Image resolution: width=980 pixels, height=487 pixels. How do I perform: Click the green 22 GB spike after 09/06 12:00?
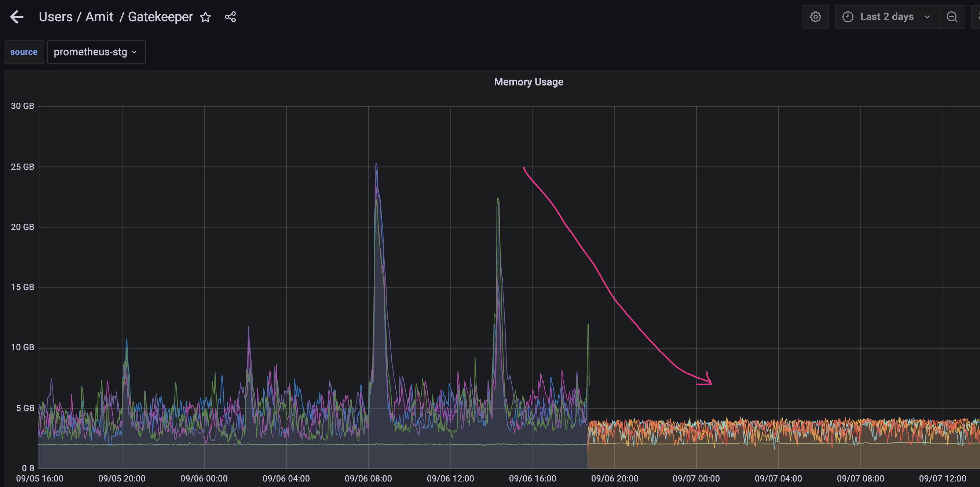[498, 199]
